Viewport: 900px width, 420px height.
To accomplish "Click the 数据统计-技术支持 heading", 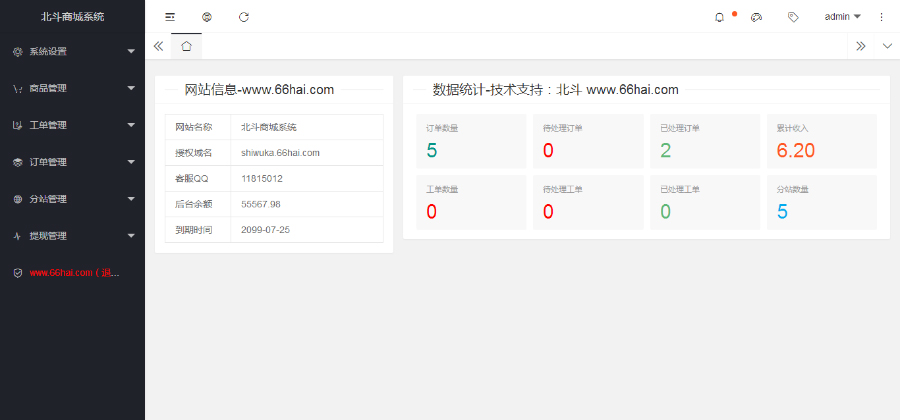I will click(x=556, y=90).
